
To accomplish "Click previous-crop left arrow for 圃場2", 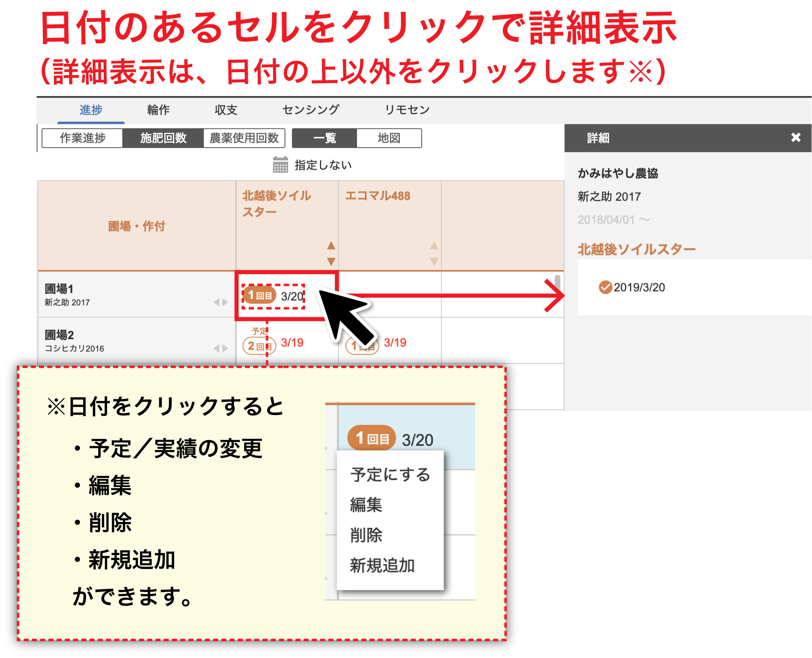I will pyautogui.click(x=217, y=349).
